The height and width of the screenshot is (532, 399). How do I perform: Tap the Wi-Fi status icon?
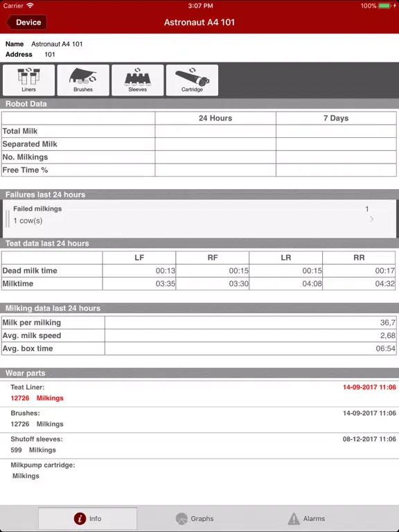tap(30, 6)
